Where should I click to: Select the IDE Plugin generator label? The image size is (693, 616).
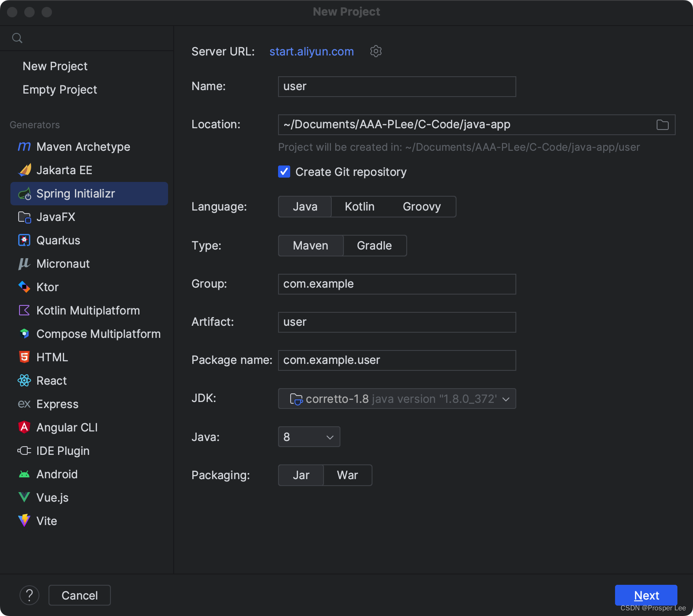pyautogui.click(x=63, y=451)
